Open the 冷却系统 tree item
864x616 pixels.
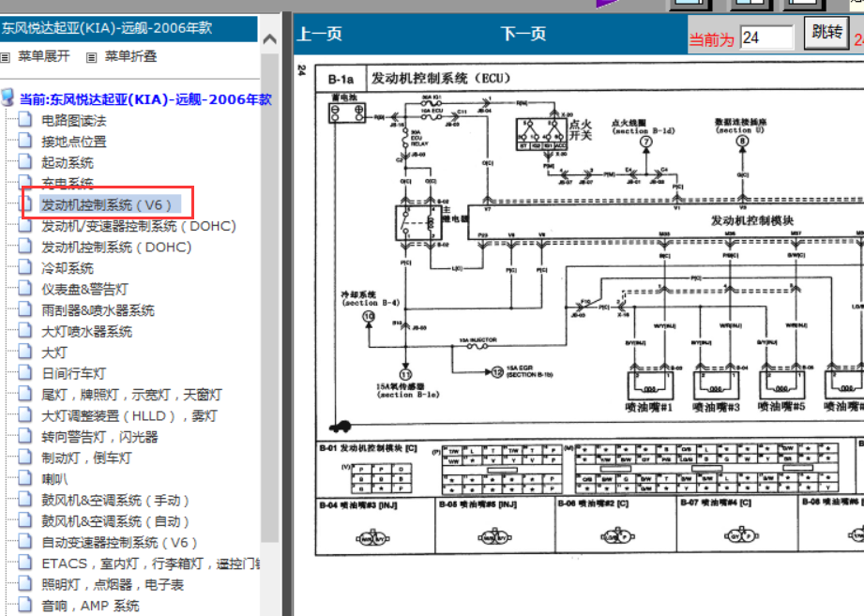(x=68, y=268)
